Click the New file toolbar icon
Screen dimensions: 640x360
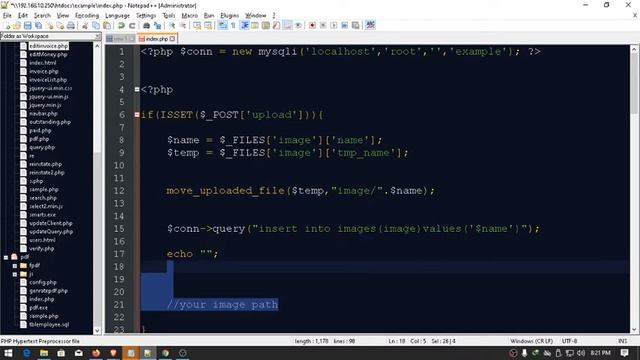(x=7, y=25)
